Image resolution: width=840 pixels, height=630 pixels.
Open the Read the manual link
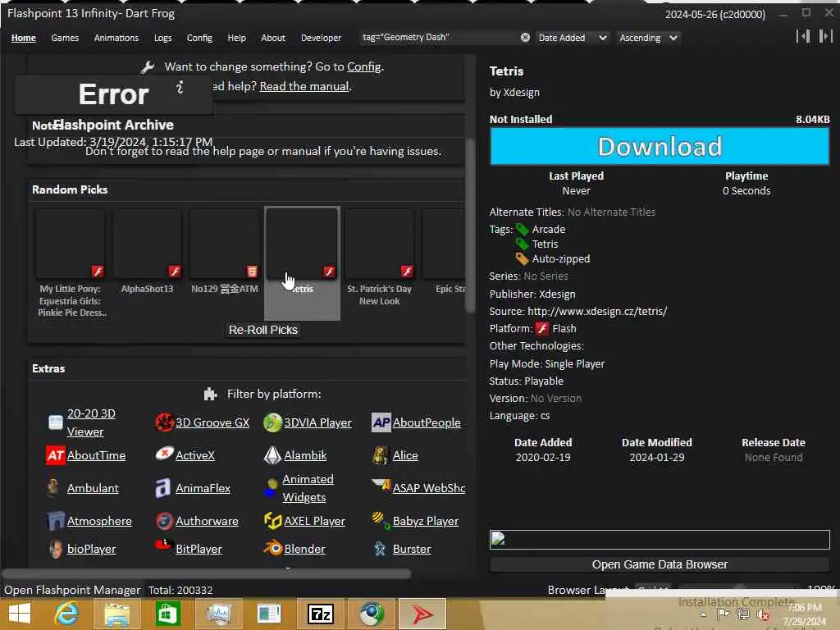[x=304, y=86]
